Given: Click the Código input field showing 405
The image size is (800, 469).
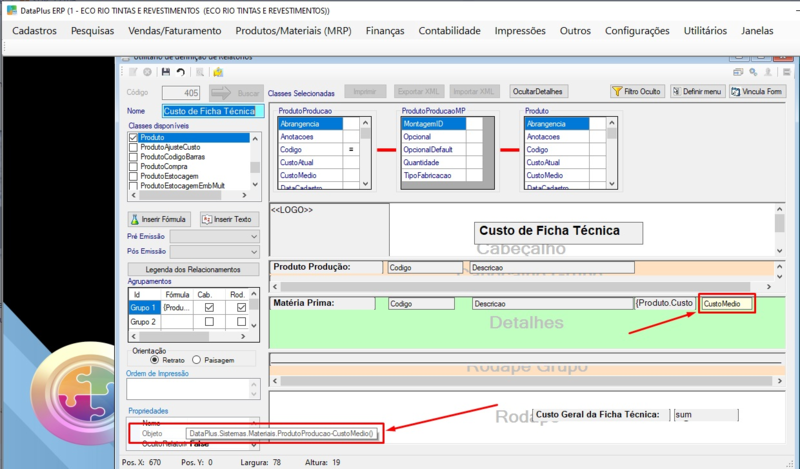Looking at the screenshot, I should pyautogui.click(x=181, y=93).
